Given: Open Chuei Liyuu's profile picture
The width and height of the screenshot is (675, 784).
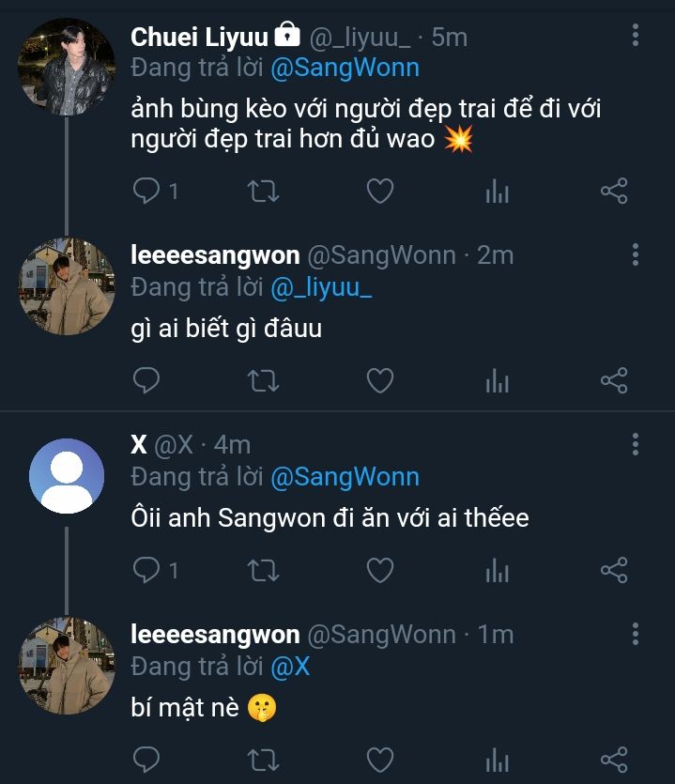Looking at the screenshot, I should pyautogui.click(x=67, y=67).
